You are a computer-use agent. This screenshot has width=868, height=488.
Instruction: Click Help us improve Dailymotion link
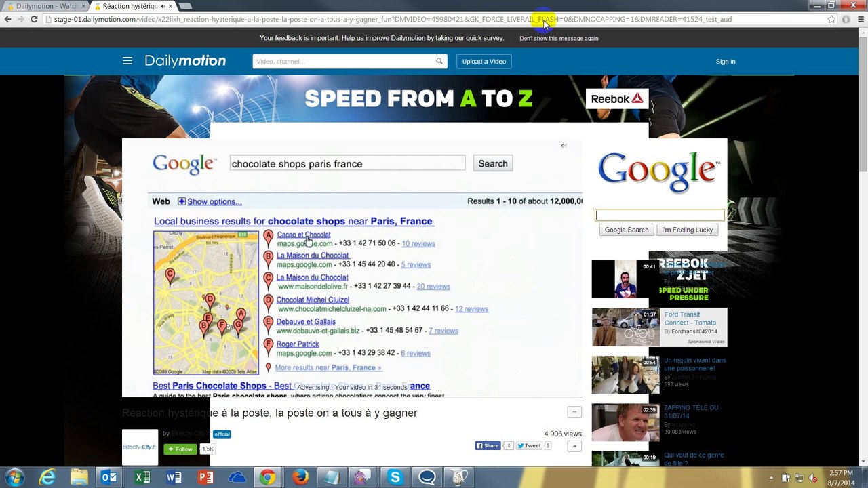click(x=383, y=38)
